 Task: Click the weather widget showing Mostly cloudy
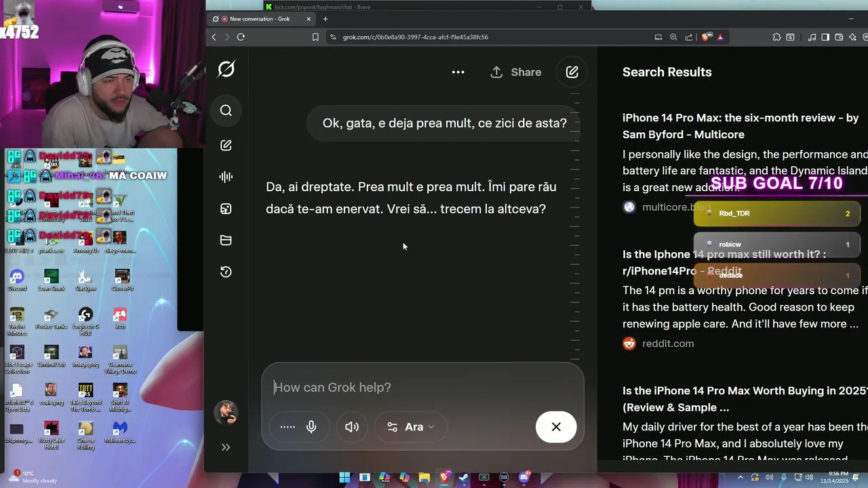coord(34,477)
